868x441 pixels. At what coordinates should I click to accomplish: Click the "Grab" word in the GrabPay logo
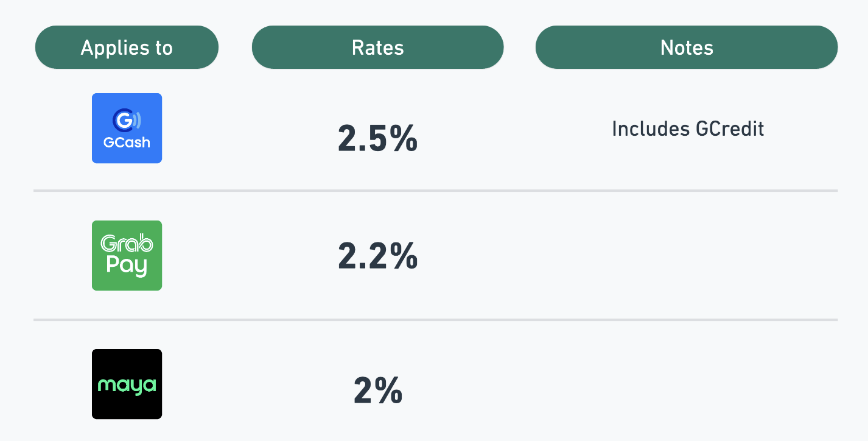coord(127,244)
